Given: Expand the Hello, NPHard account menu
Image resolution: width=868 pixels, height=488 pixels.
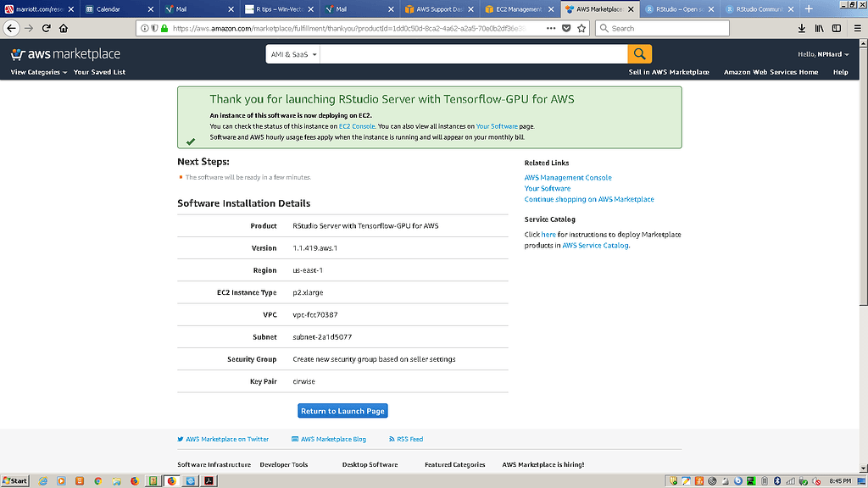Looking at the screenshot, I should pos(823,54).
